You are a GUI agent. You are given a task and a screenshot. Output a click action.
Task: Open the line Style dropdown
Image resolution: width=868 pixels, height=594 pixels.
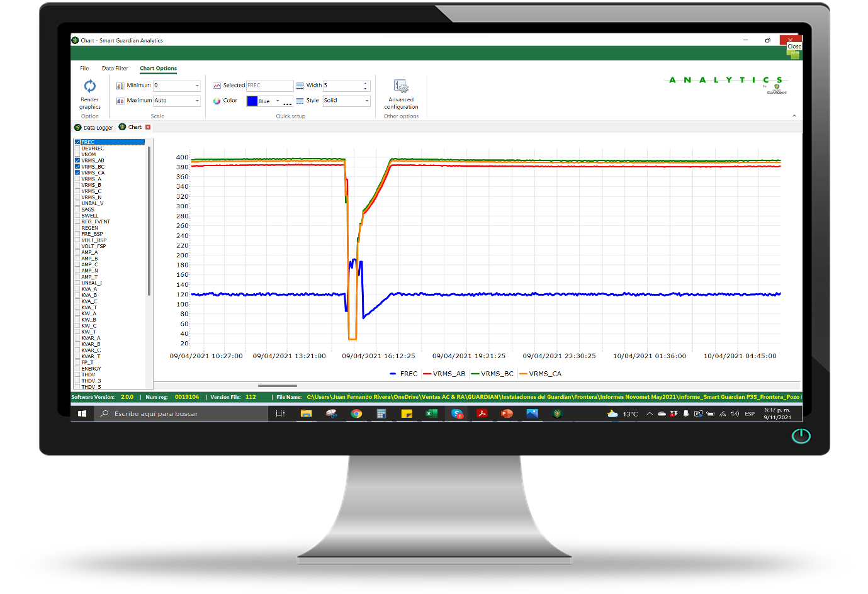(x=366, y=101)
